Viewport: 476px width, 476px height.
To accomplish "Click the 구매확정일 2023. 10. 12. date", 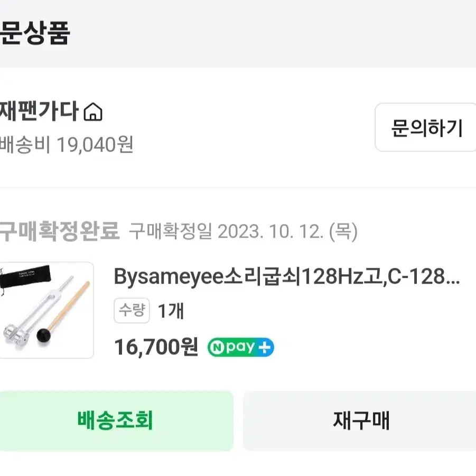I will tap(243, 231).
